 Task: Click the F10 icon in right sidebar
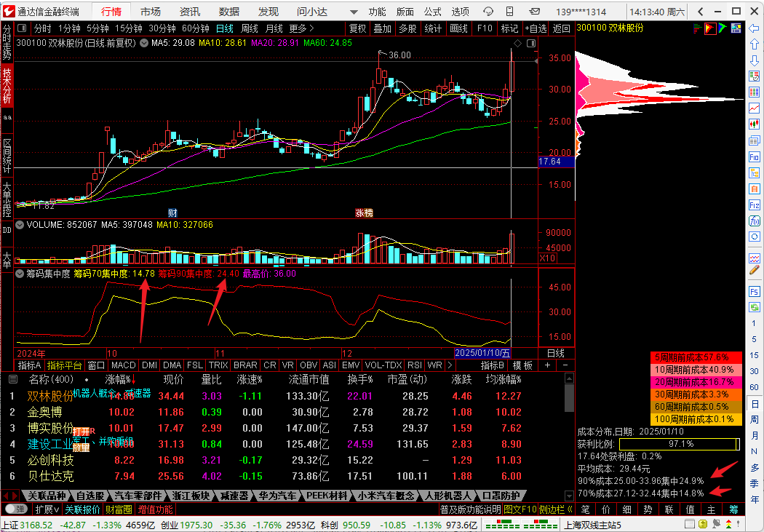click(755, 157)
